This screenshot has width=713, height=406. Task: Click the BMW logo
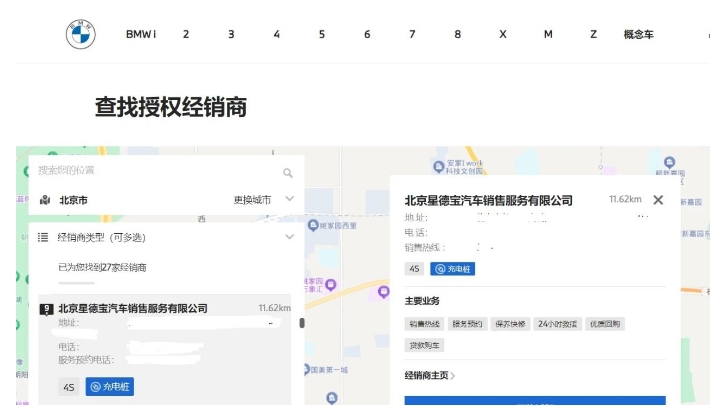(80, 34)
